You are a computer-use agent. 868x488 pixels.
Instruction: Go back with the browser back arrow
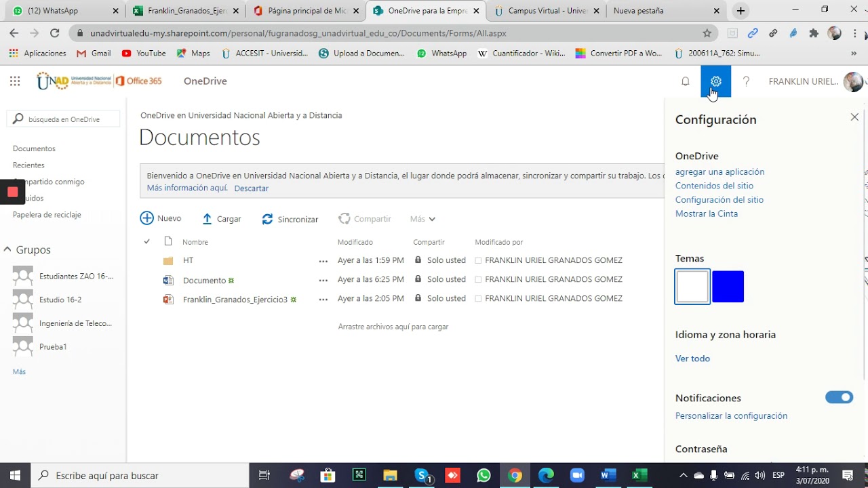coord(14,33)
